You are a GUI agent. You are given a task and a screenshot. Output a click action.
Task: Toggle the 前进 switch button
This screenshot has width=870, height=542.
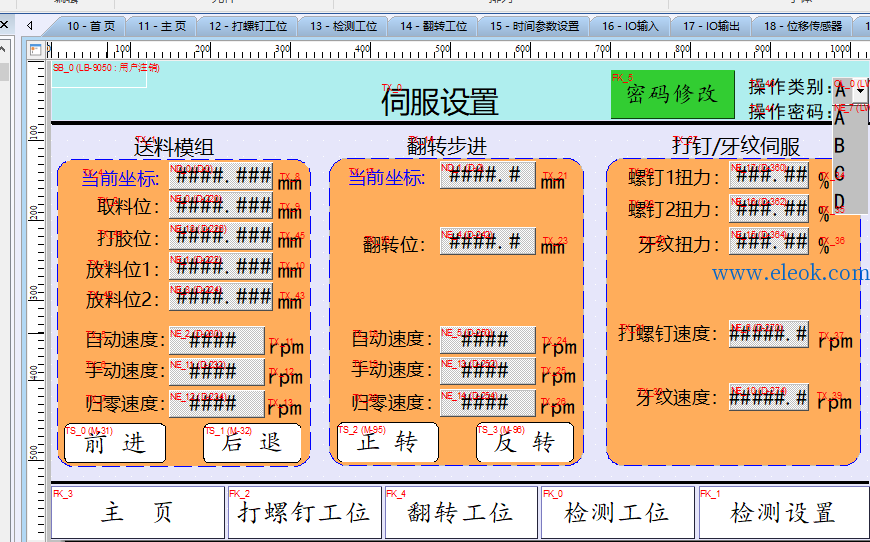point(115,443)
